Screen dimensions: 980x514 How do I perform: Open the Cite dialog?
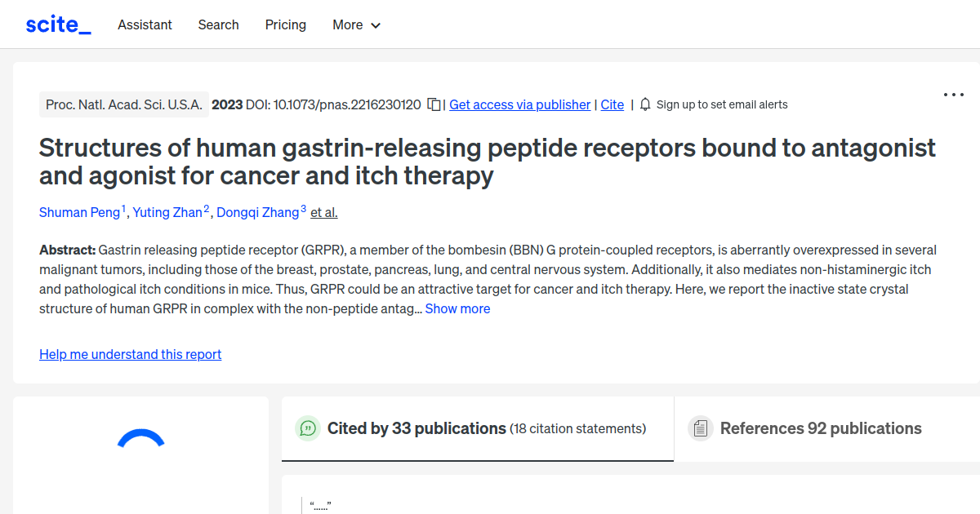point(612,104)
